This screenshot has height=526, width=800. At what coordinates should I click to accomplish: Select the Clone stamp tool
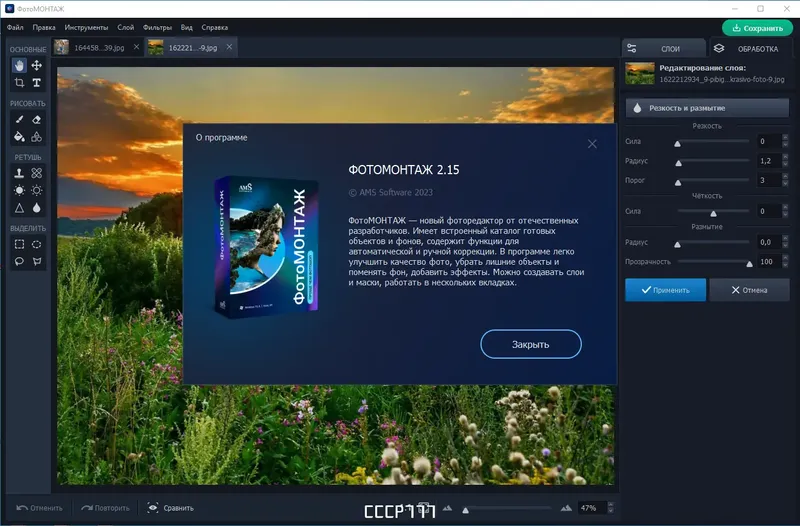[19, 173]
